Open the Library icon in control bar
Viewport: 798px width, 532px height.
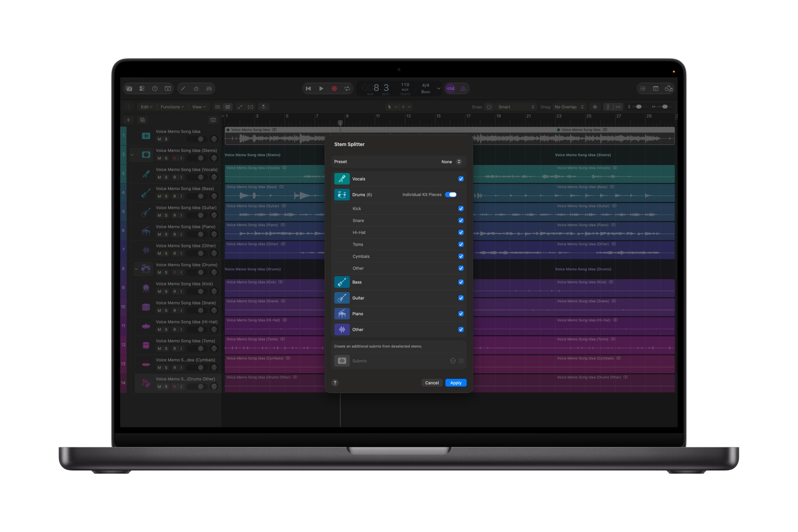click(x=129, y=89)
